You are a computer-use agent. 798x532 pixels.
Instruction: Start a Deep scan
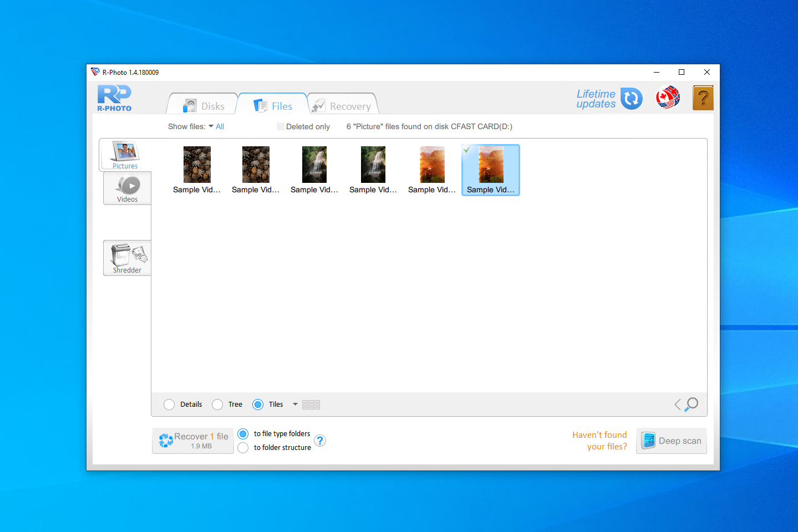(672, 441)
